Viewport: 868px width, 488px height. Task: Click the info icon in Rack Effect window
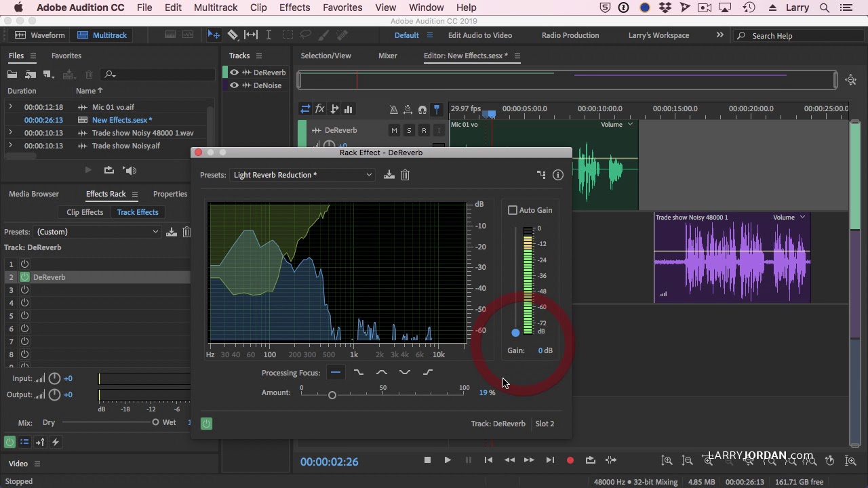click(x=558, y=175)
